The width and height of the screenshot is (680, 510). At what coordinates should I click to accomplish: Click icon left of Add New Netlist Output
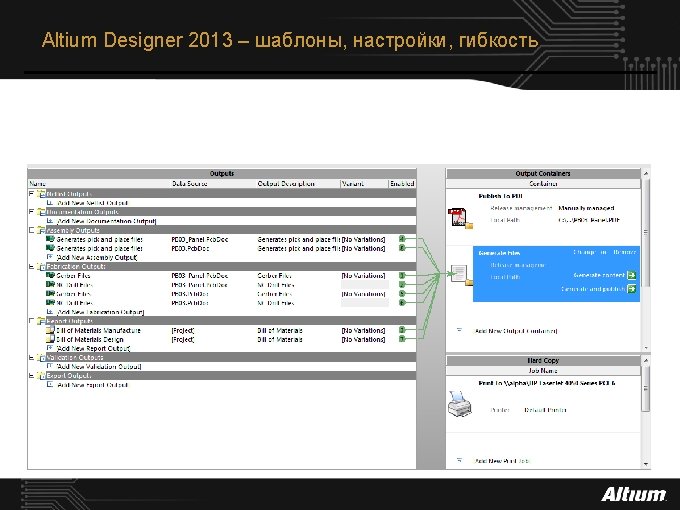point(50,203)
